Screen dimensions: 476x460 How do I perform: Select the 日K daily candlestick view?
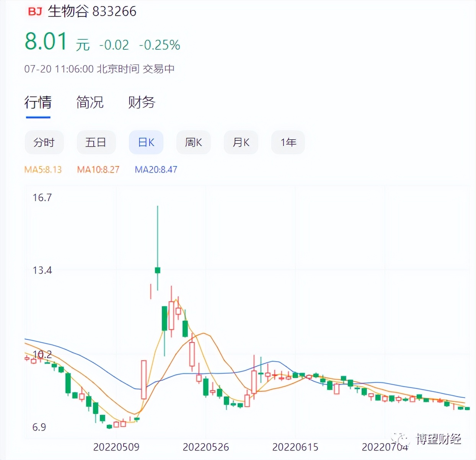[x=146, y=142]
